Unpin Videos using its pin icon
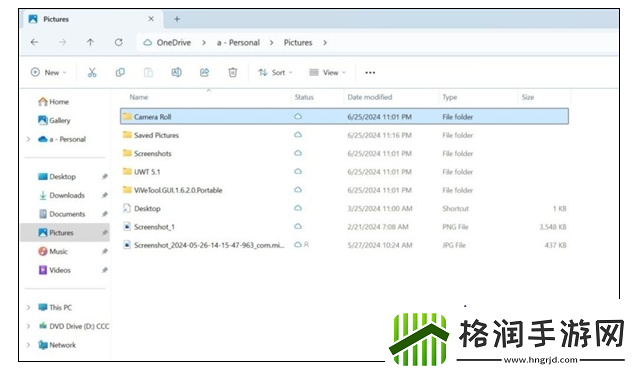 coord(104,270)
